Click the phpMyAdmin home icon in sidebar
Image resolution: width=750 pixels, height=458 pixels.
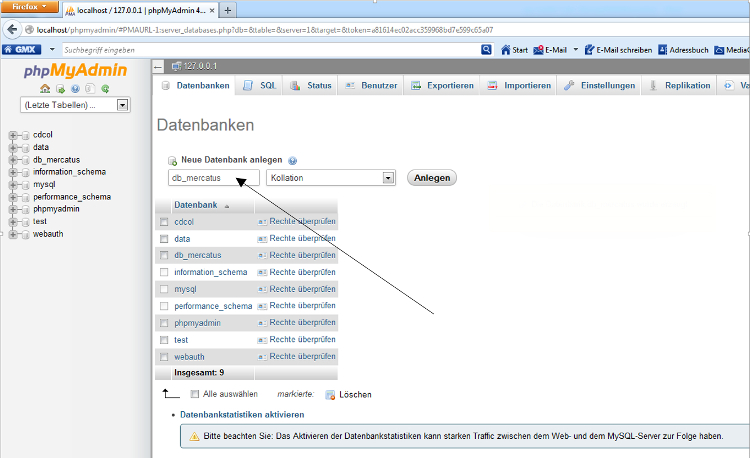[x=45, y=88]
